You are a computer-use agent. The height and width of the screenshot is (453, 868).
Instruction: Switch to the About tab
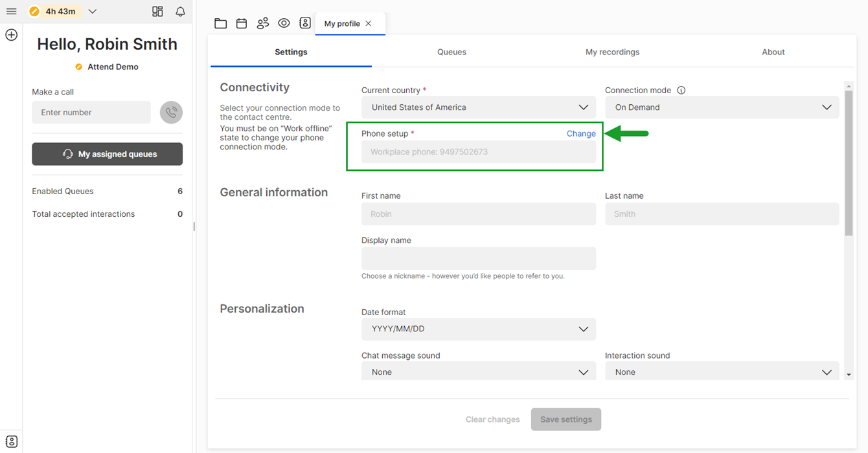click(773, 52)
